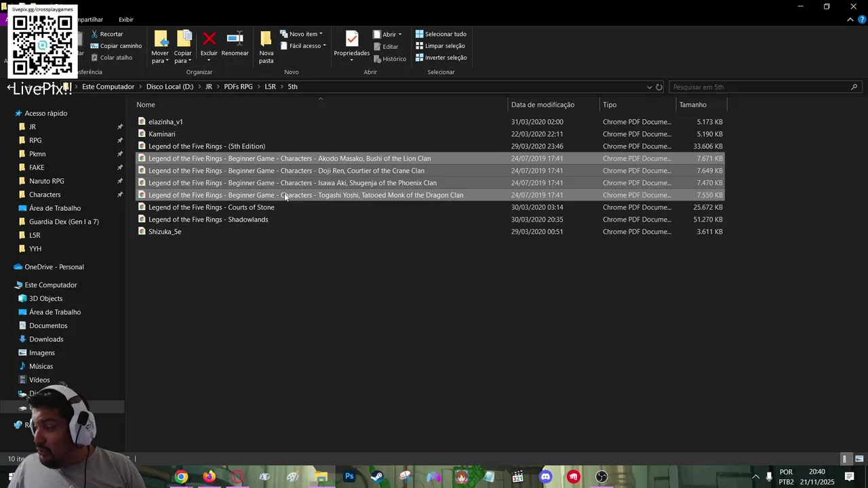The height and width of the screenshot is (488, 868).
Task: Click the PDFs RPG breadcrumb
Action: pos(238,87)
